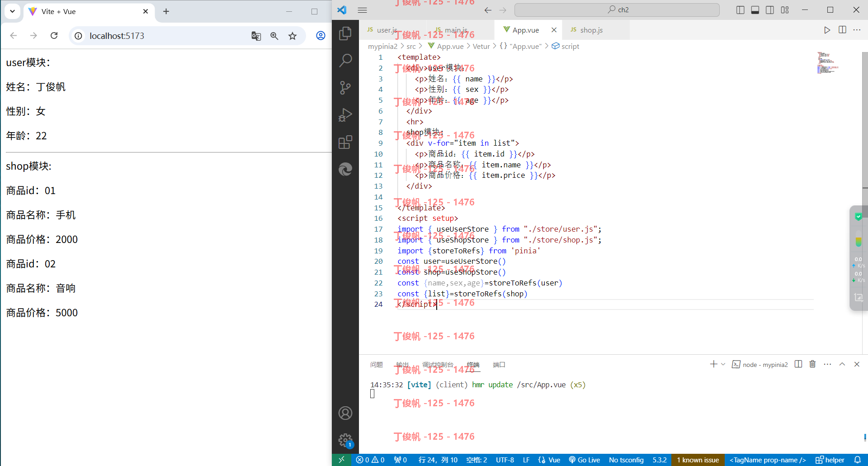
Task: Toggle secondary side bar visibility
Action: click(770, 10)
